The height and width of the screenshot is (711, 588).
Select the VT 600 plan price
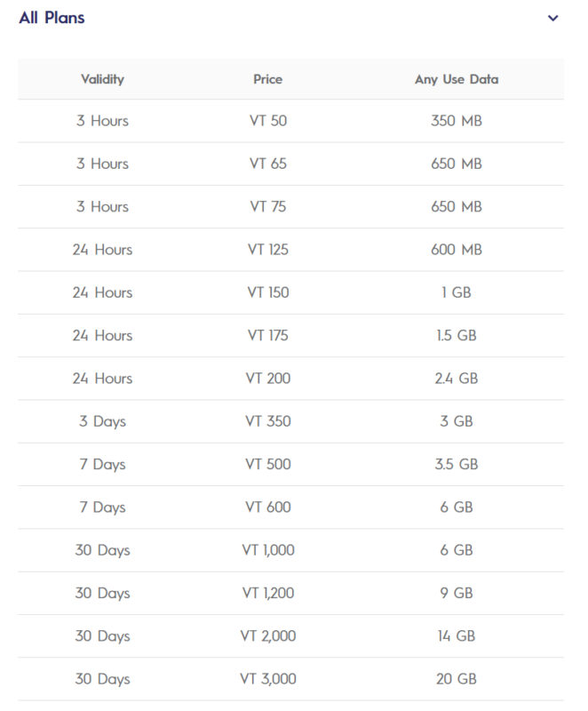[267, 507]
